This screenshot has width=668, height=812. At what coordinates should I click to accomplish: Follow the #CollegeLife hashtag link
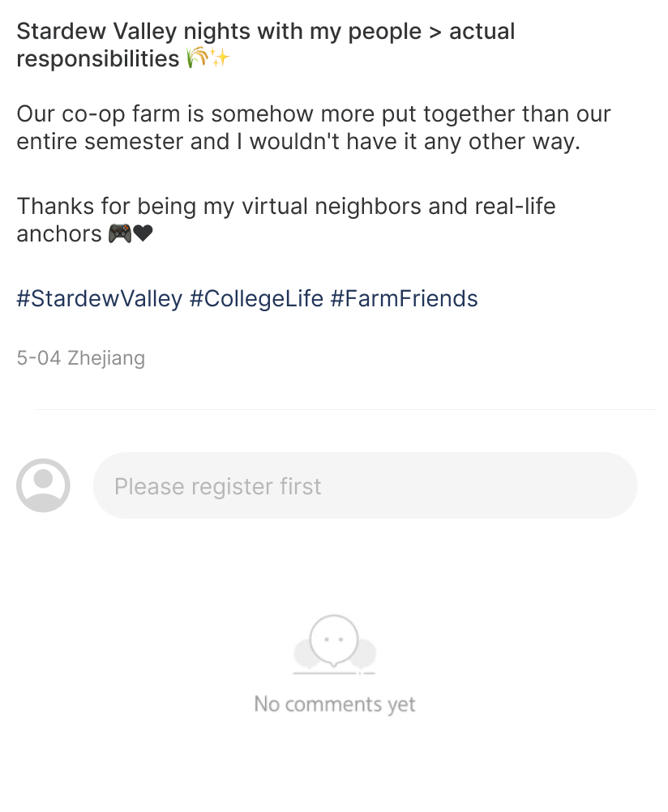click(x=256, y=299)
